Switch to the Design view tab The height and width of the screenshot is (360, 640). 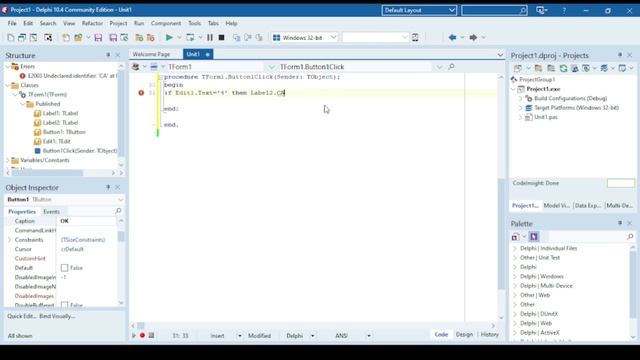click(464, 334)
